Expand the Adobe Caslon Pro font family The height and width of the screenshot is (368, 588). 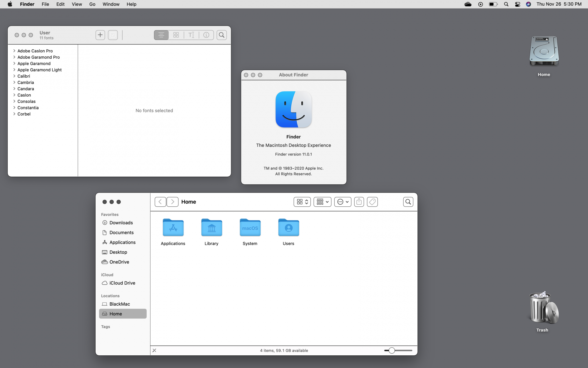[14, 51]
